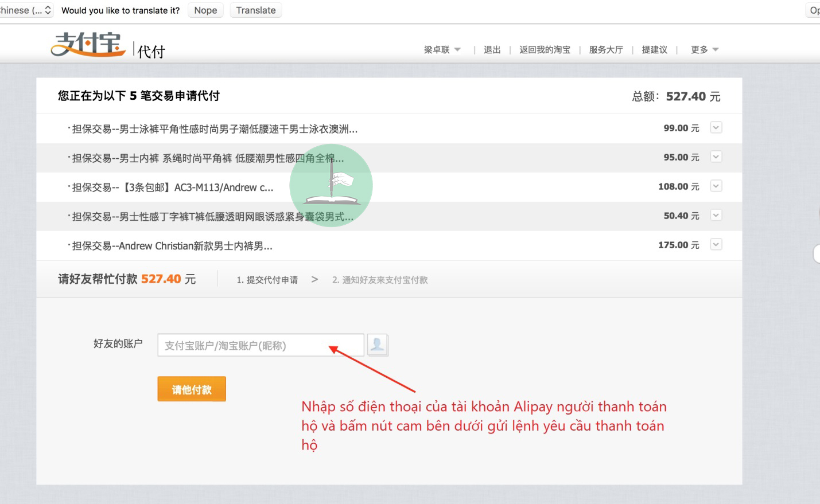The image size is (820, 504).
Task: Select the Andrew Christian transaction row text
Action: click(x=172, y=246)
